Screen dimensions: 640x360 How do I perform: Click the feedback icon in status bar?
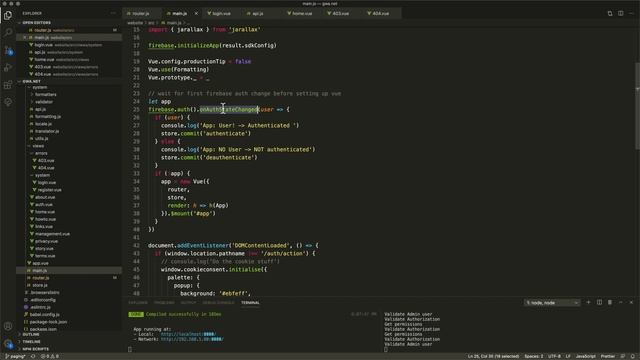click(623, 356)
